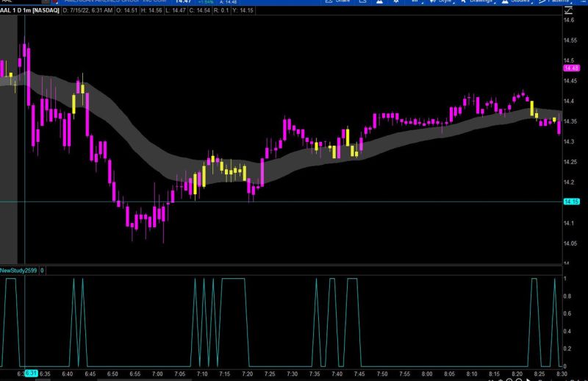Viewport: 588px width, 381px height.
Task: Click the open value O: 14.51
Action: pos(126,10)
